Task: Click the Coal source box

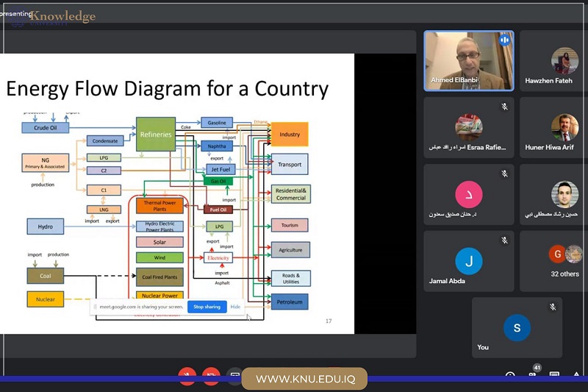Action: (46, 276)
